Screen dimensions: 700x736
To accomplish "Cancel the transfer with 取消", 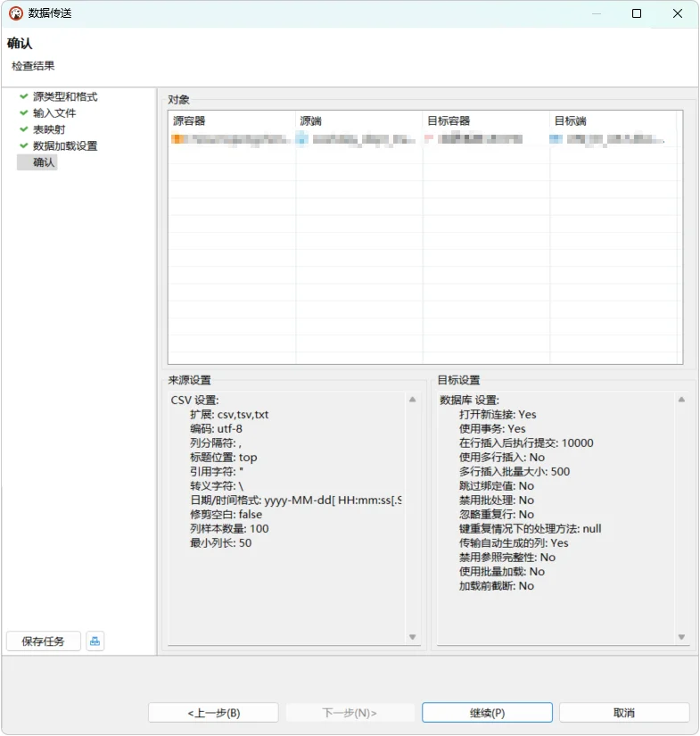I will 624,713.
